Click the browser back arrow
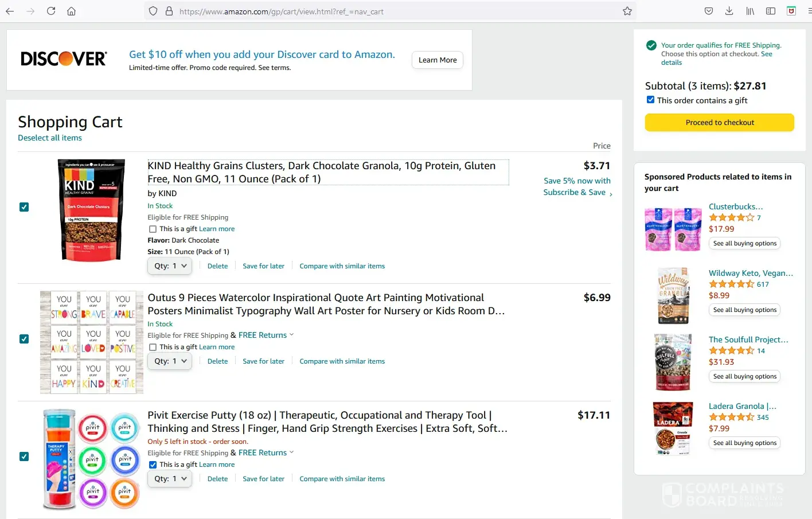The width and height of the screenshot is (812, 519). click(x=10, y=11)
